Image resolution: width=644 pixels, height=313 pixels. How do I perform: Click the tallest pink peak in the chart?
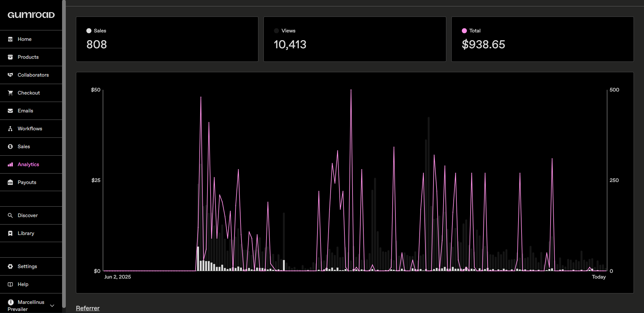click(x=351, y=90)
